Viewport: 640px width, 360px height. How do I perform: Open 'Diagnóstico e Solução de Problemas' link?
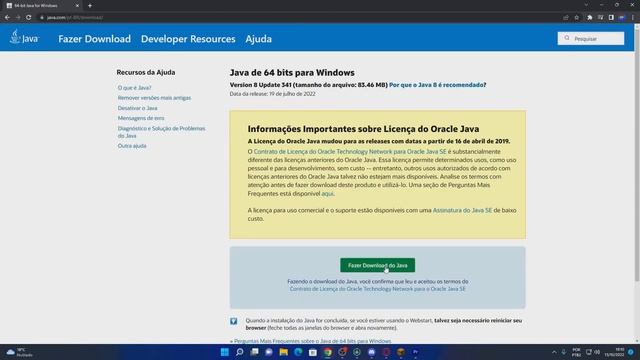[162, 132]
